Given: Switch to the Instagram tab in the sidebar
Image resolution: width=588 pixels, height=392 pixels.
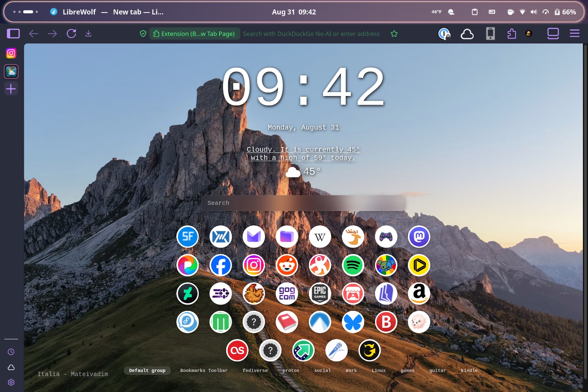Looking at the screenshot, I should (x=11, y=53).
